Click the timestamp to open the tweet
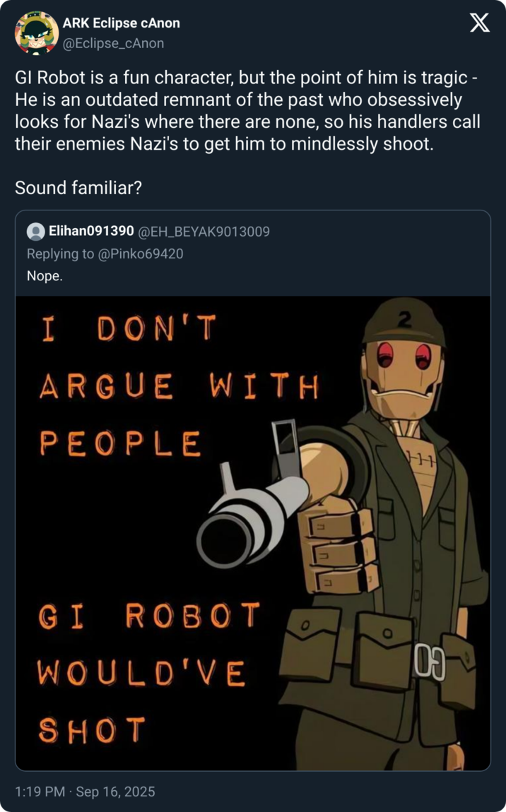This screenshot has width=506, height=812. (x=41, y=792)
